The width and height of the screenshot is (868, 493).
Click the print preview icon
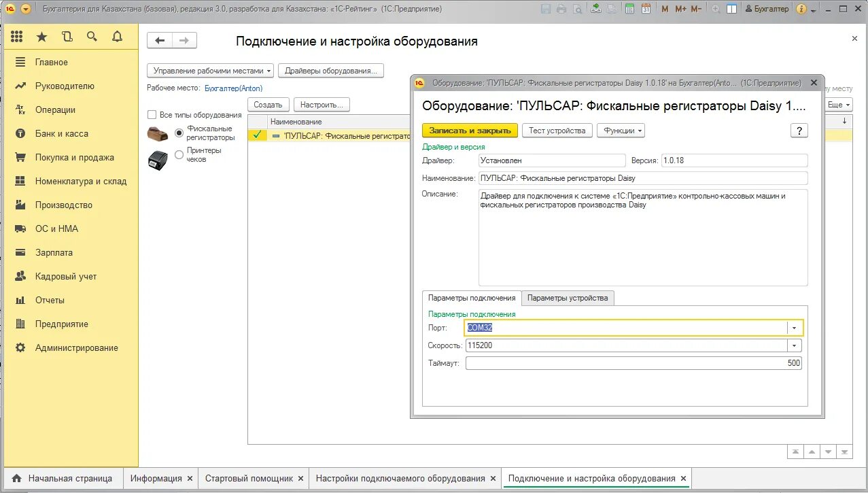[577, 9]
